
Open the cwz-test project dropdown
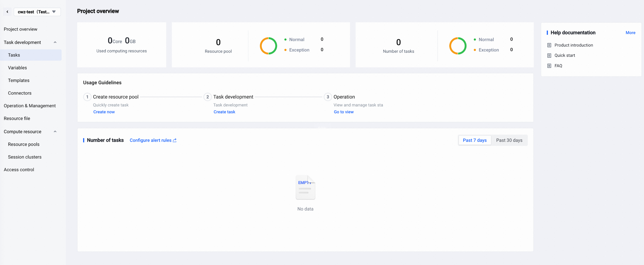click(x=37, y=12)
